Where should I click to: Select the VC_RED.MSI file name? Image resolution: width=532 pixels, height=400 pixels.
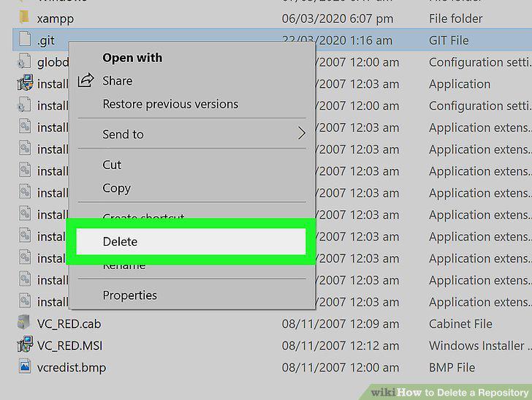(x=70, y=346)
